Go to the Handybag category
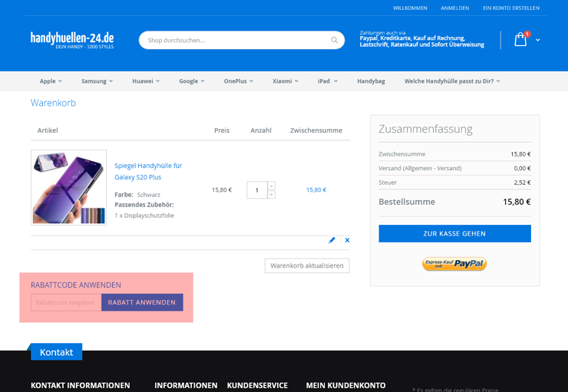Screen dimensions: 568x392 coord(371,81)
